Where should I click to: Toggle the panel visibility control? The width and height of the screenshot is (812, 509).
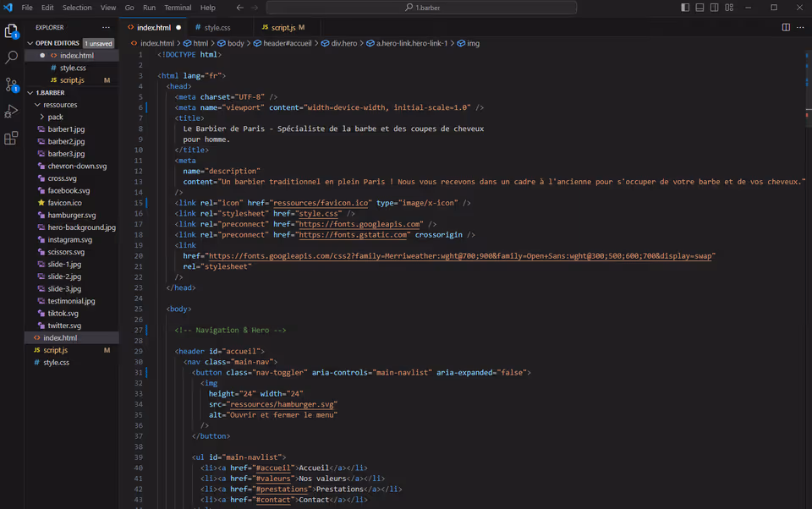pos(700,7)
